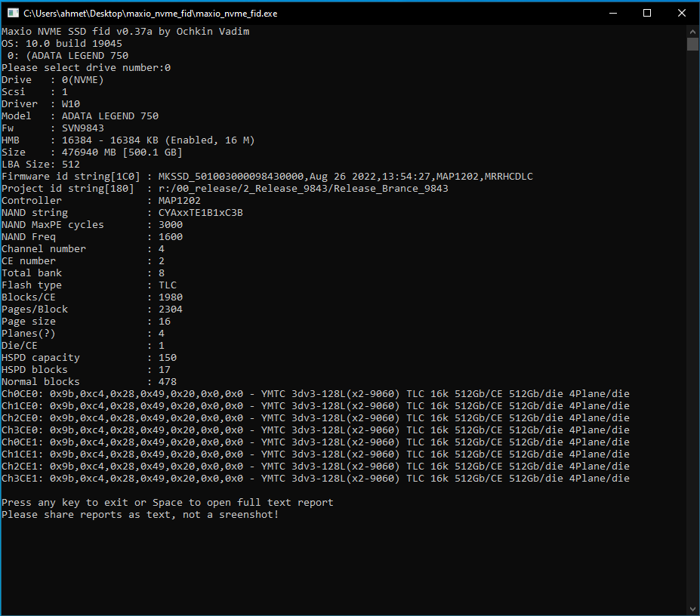Viewport: 700px width, 616px height.
Task: Click the 'Maxio NVME SSD fid v0.37a' header line
Action: tap(125, 31)
